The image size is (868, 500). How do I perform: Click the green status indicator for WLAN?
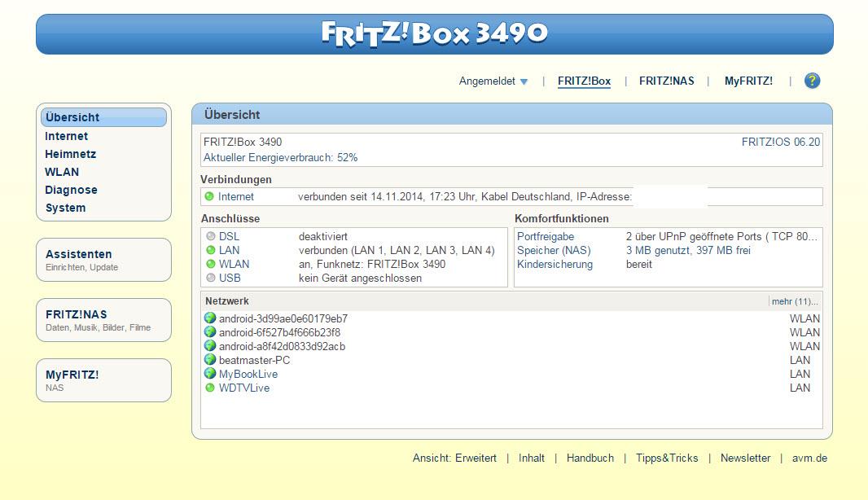click(x=210, y=264)
